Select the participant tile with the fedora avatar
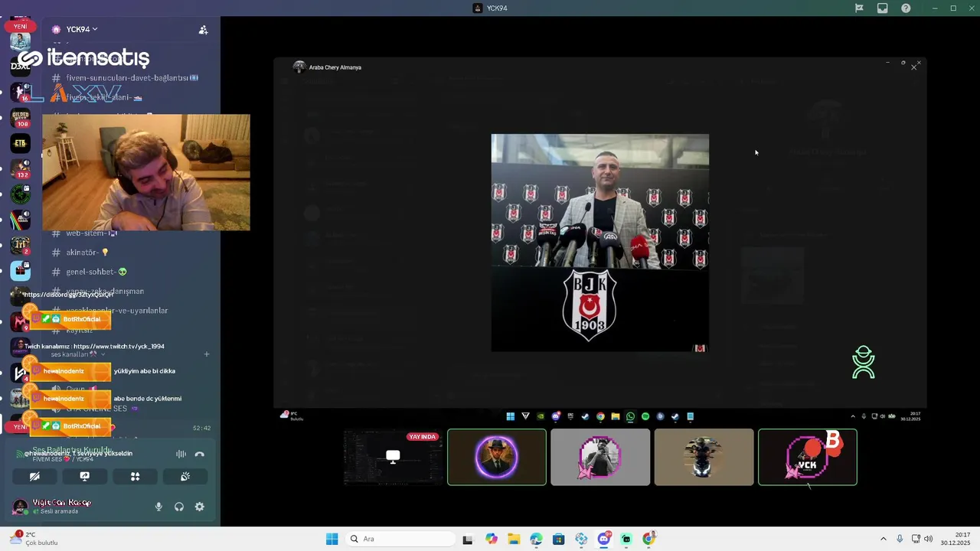The height and width of the screenshot is (551, 980). coord(497,457)
